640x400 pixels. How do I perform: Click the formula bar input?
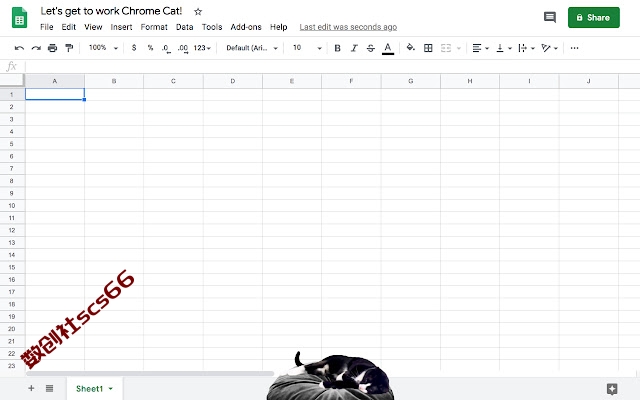coord(332,66)
